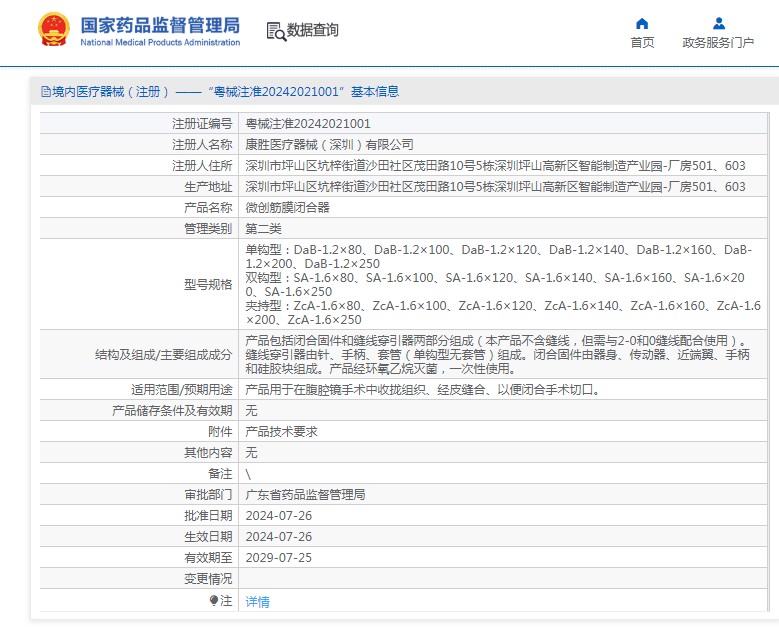Open the 详情 link
Image resolution: width=779 pixels, height=630 pixels.
tap(258, 601)
